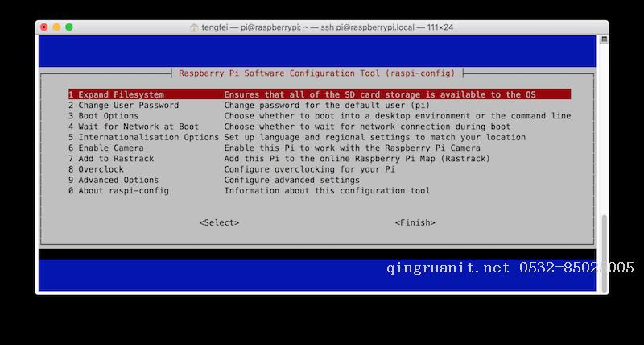Open Boot Options entry
The image size is (644, 345).
click(x=104, y=116)
